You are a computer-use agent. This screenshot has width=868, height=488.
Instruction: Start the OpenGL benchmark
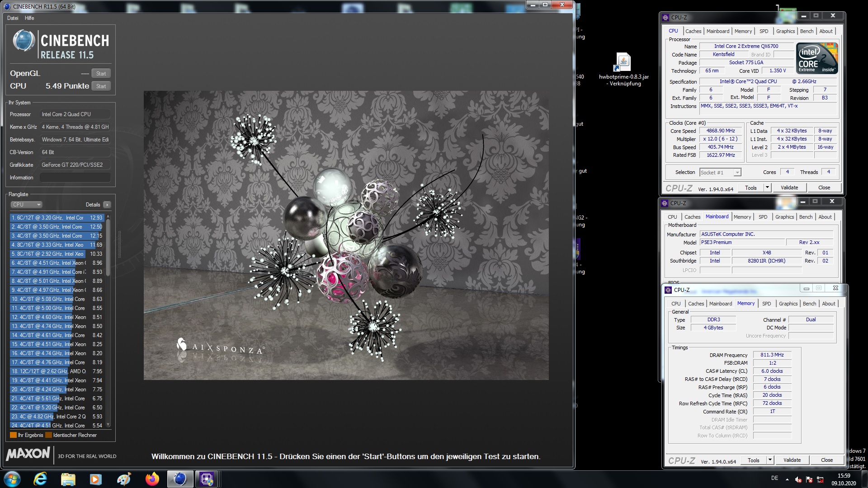101,74
